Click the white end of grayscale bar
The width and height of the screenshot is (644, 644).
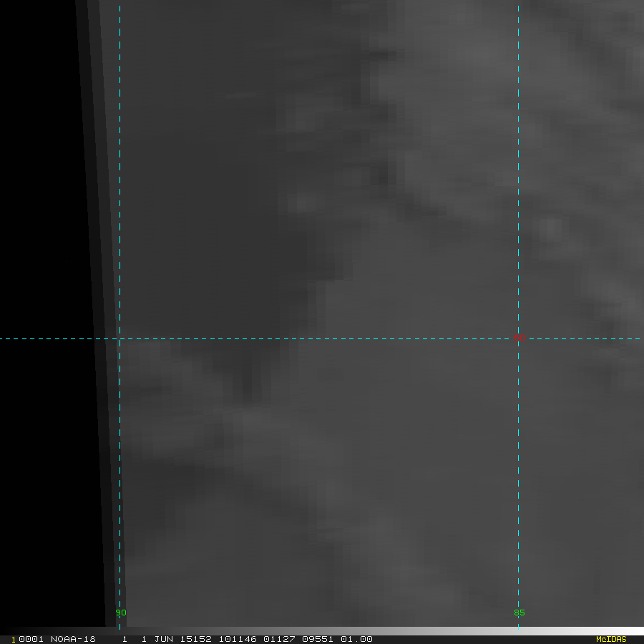pos(637,631)
